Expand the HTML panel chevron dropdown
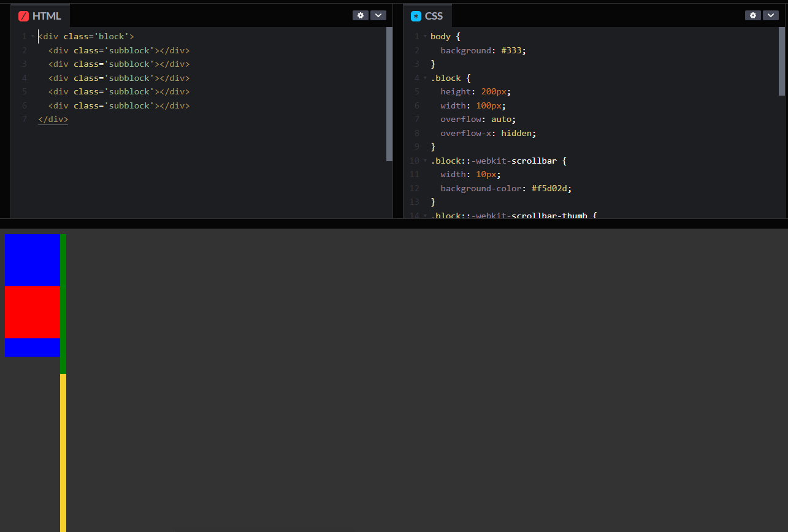This screenshot has width=788, height=532. pyautogui.click(x=378, y=15)
